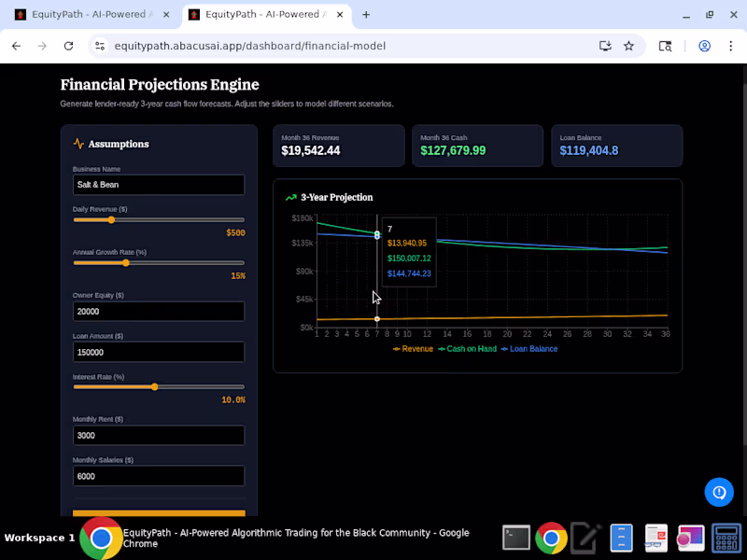The width and height of the screenshot is (747, 560).
Task: Open a new browser tab
Action: click(366, 15)
